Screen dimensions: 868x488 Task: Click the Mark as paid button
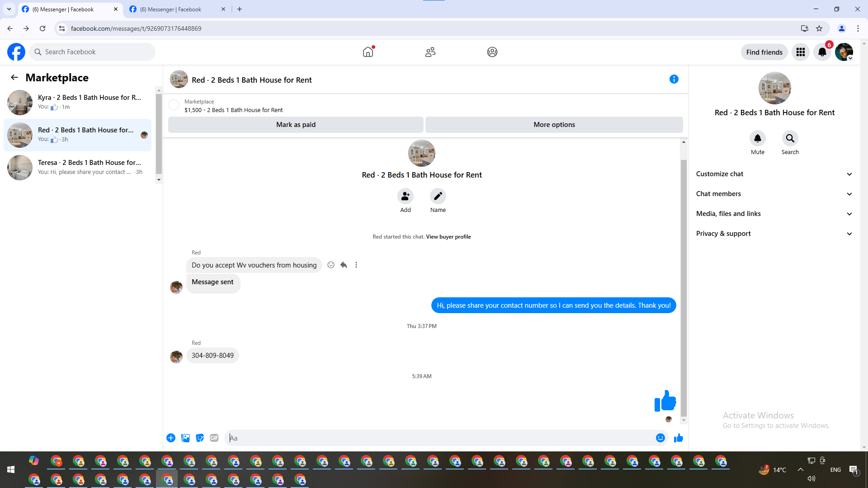click(x=296, y=125)
